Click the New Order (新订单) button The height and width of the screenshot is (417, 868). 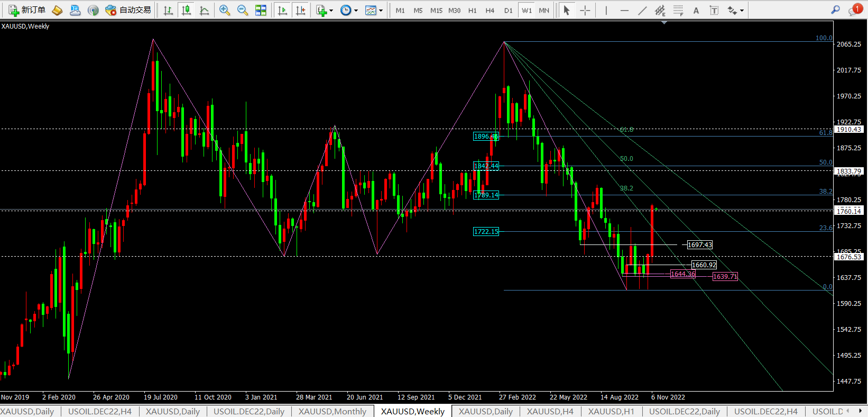27,10
